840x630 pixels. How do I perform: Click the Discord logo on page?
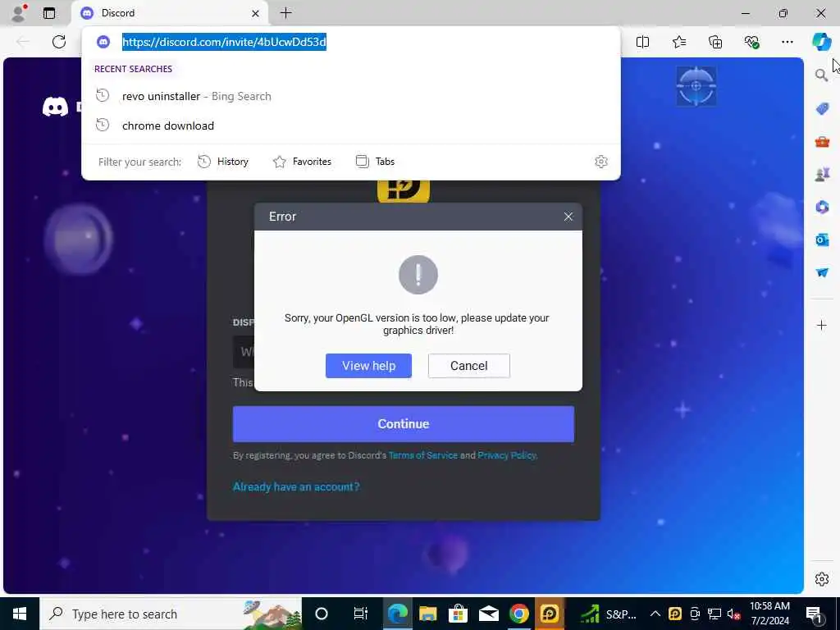point(55,107)
